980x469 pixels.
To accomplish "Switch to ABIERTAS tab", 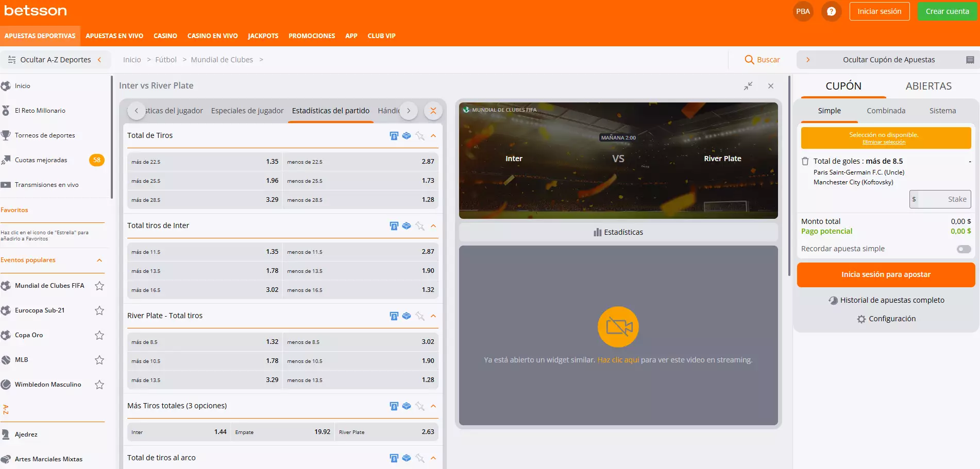I will [928, 86].
